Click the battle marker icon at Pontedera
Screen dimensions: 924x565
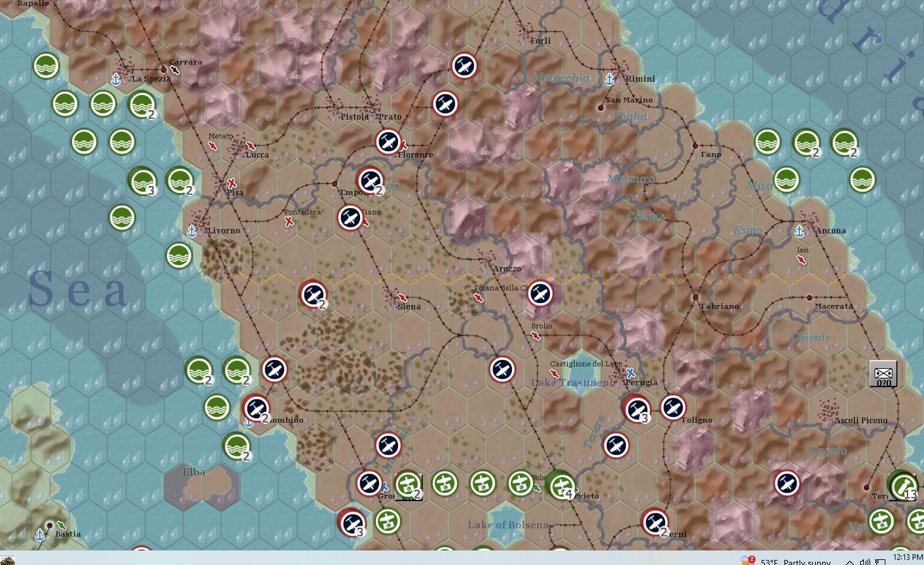pyautogui.click(x=289, y=222)
